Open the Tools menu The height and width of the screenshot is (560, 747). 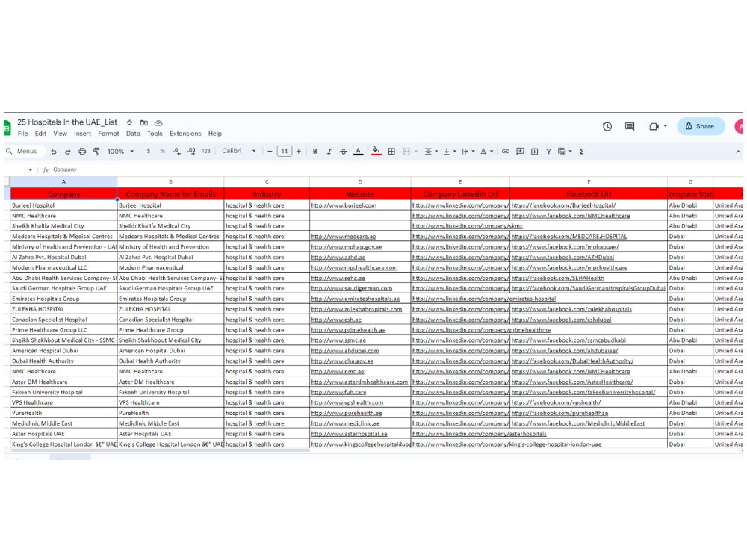pyautogui.click(x=155, y=134)
